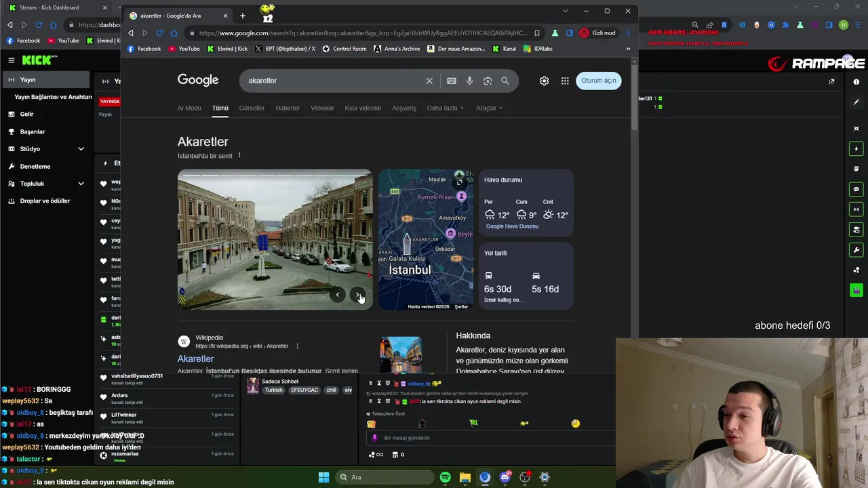Show the next Akaretler photo
This screenshot has height=488, width=868.
[357, 295]
